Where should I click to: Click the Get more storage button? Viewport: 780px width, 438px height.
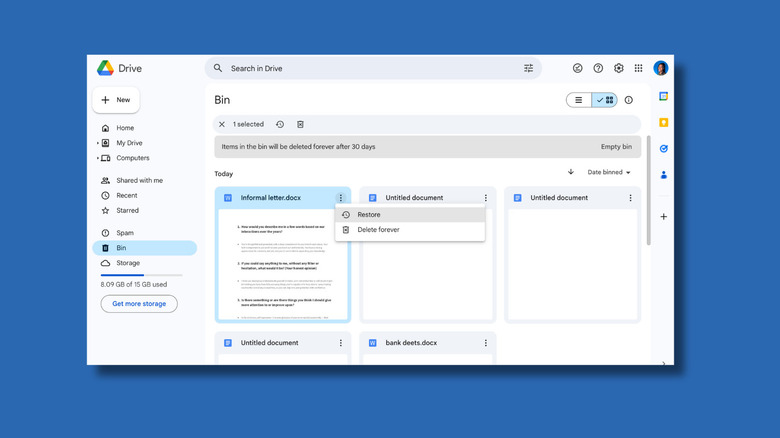(139, 304)
